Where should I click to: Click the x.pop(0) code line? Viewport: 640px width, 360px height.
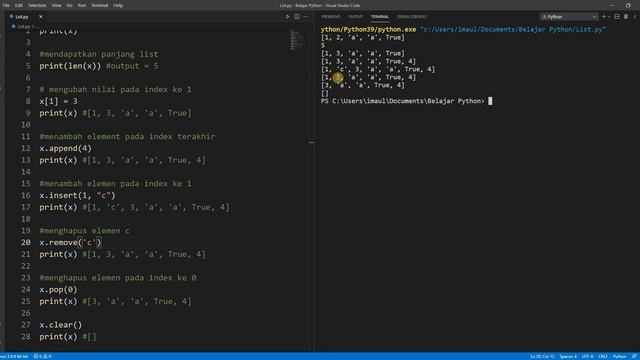click(x=58, y=290)
